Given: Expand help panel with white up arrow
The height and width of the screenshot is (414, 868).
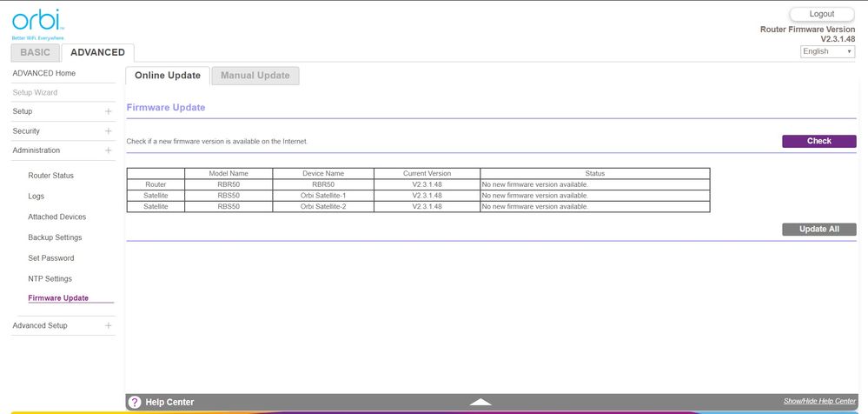Looking at the screenshot, I should point(480,402).
